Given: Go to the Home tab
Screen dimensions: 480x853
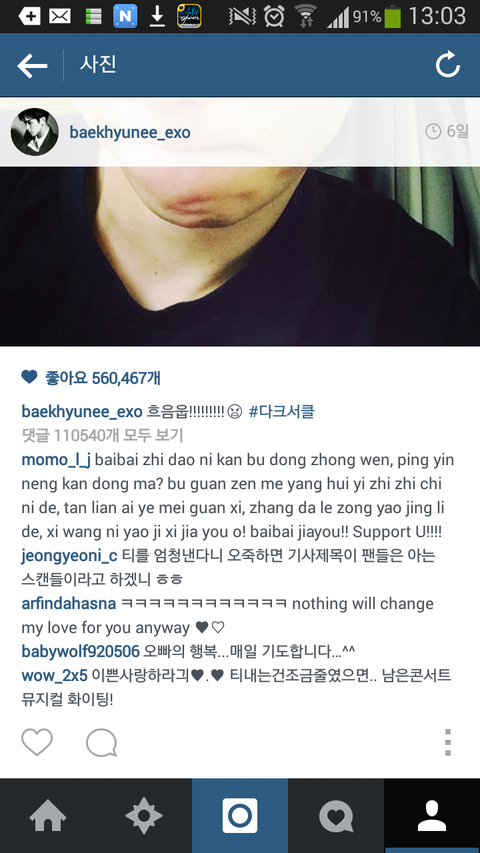Looking at the screenshot, I should [x=48, y=816].
